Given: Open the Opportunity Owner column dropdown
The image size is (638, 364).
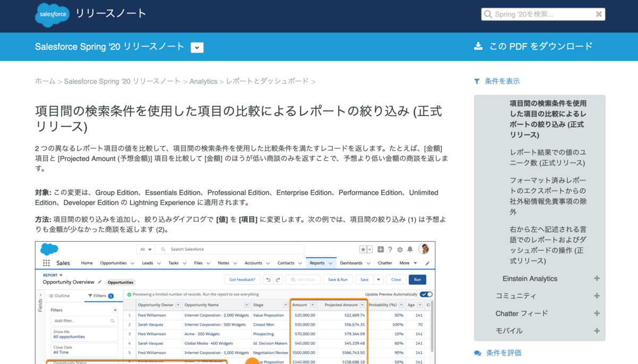Looking at the screenshot, I should 178,305.
